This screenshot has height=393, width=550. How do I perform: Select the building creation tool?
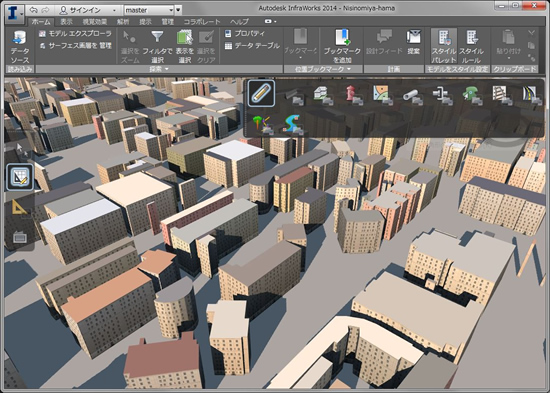click(x=323, y=95)
